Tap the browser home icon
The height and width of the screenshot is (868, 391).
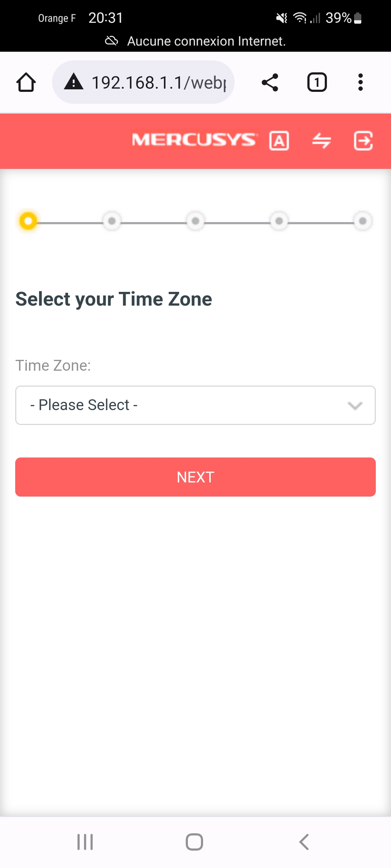pos(26,82)
